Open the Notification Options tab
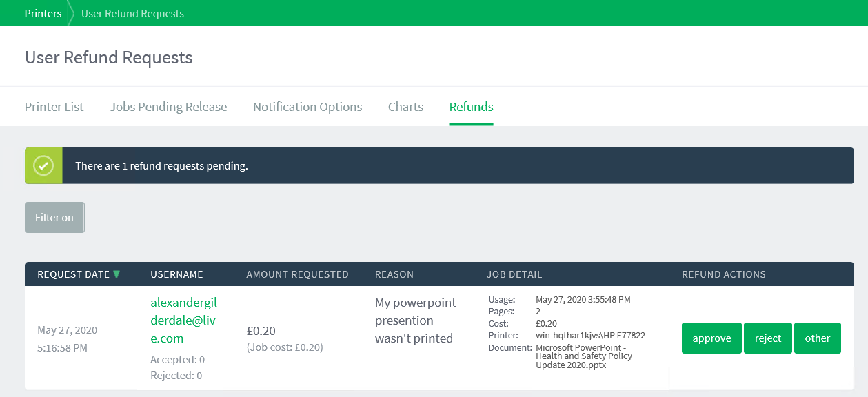Screen dimensions: 868x397 pos(307,107)
